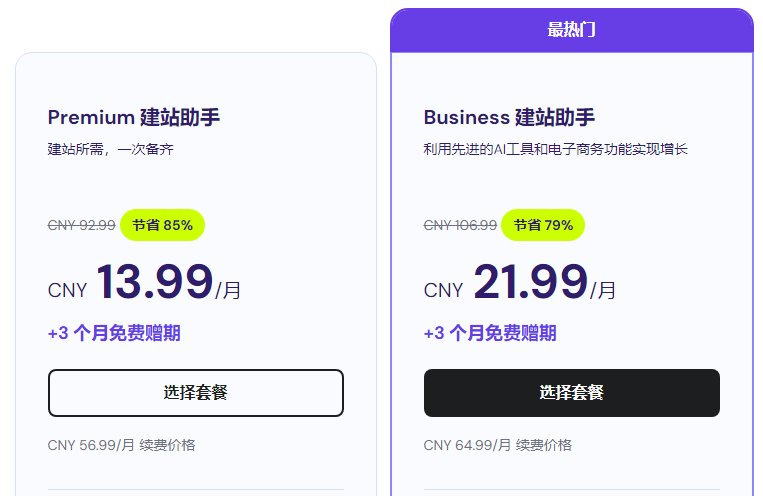Select the Business 建站助手 plan title

pyautogui.click(x=510, y=117)
